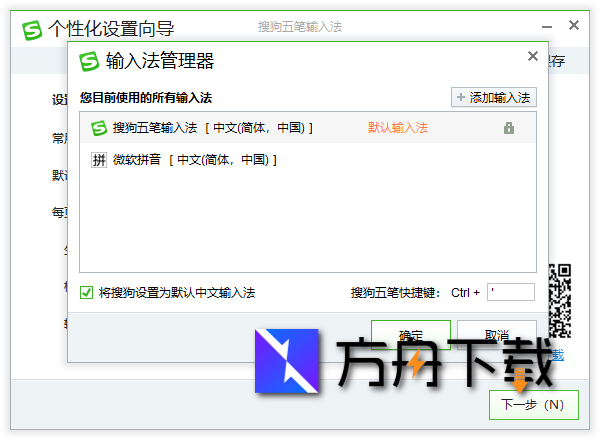600x440 pixels.
Task: Click the QR code in the wizard window
Action: coord(560,301)
